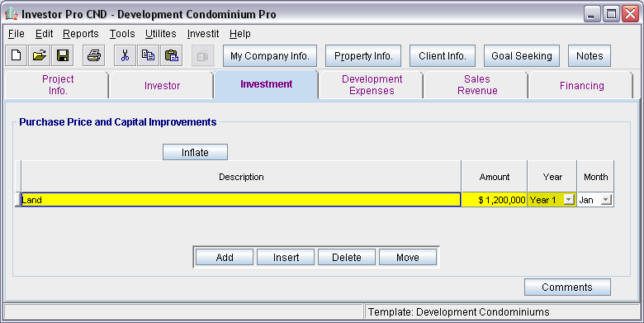Switch to the Project Info. tab
Viewport: 644px width, 323px height.
pos(58,84)
